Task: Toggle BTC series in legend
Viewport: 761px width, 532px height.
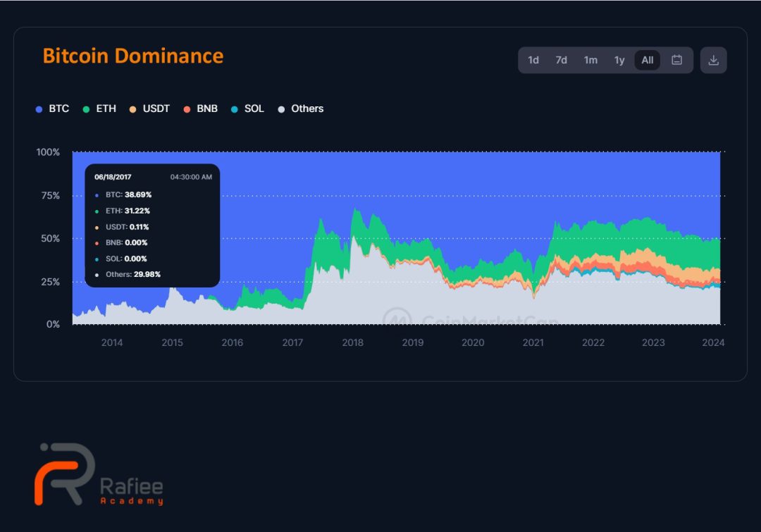Action: pyautogui.click(x=52, y=109)
